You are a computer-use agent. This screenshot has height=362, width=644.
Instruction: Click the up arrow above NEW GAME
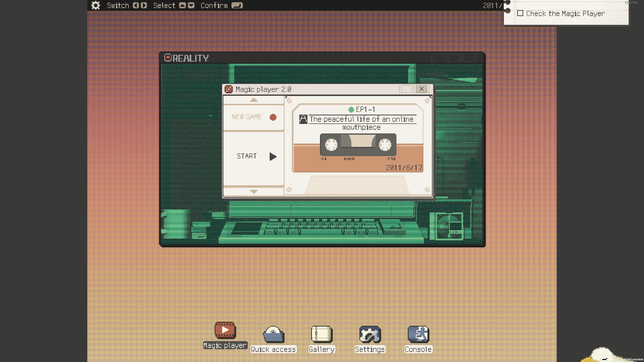254,100
